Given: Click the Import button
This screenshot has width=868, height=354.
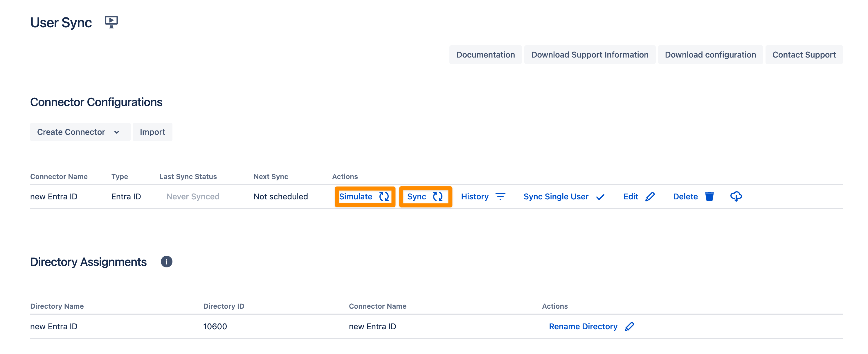Looking at the screenshot, I should click(152, 132).
